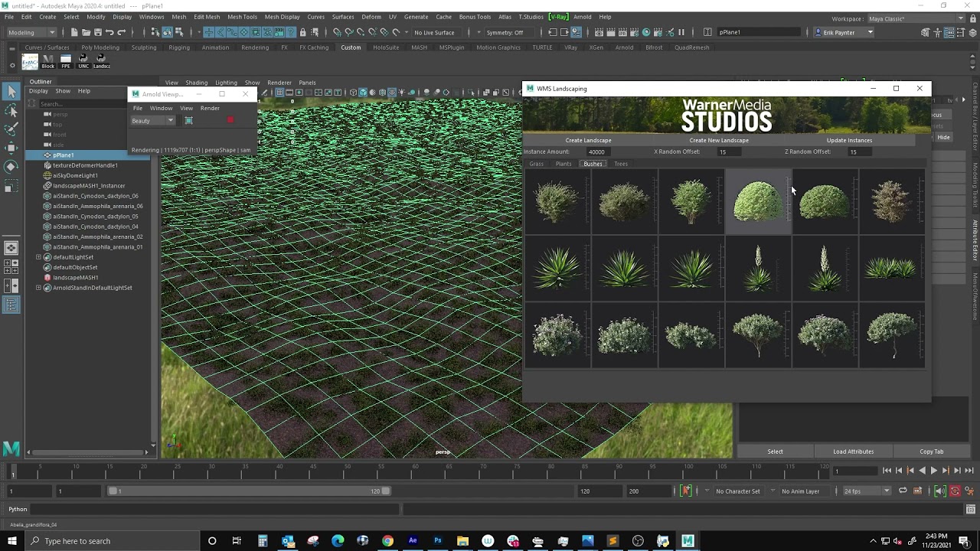Click the play backward button
Viewport: 980px width, 551px height.
922,471
